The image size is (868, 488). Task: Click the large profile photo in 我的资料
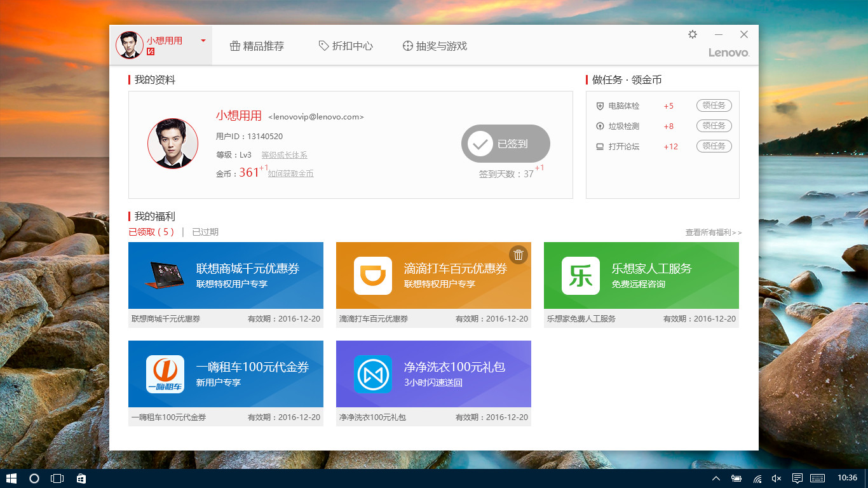173,144
